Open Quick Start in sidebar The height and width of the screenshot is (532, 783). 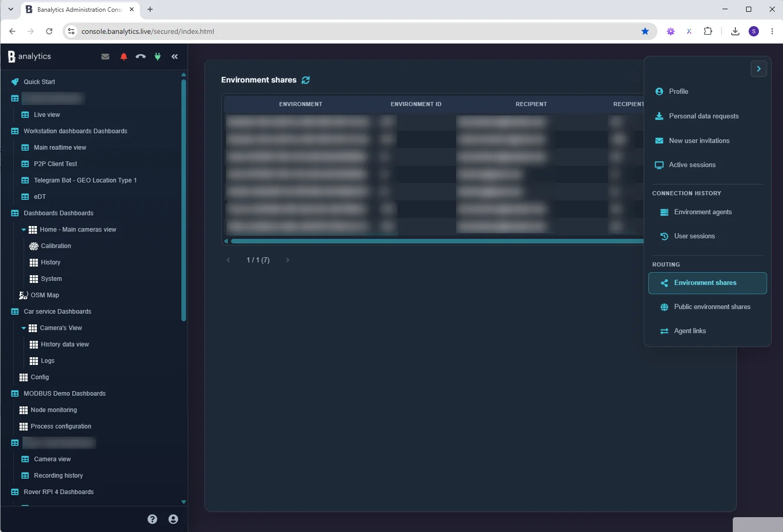[39, 82]
